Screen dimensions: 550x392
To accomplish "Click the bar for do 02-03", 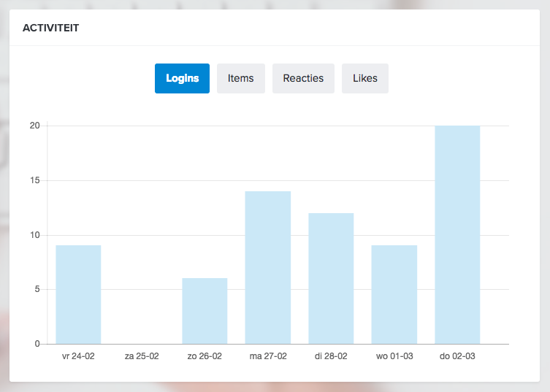I will click(457, 234).
